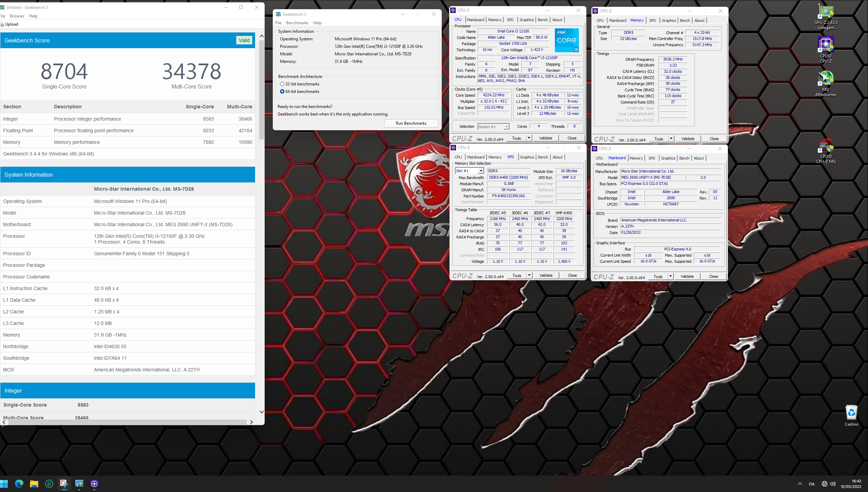Open File Explorer from the taskbar
The height and width of the screenshot is (492, 868).
(x=34, y=484)
